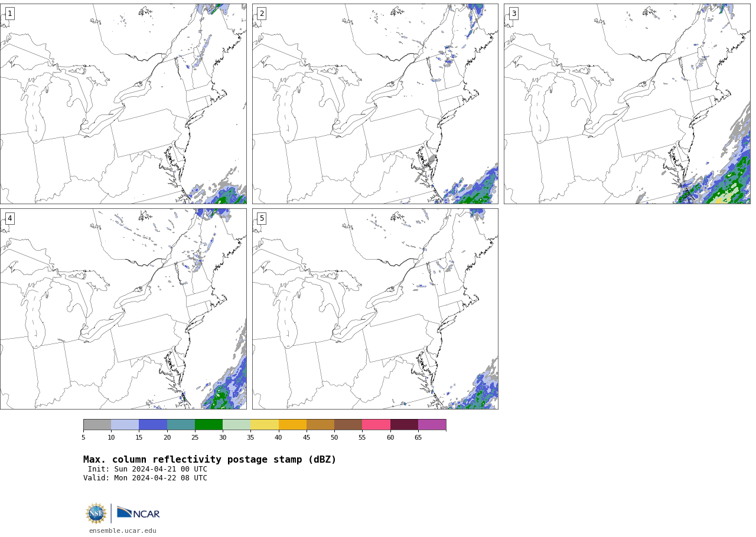
Task: Click the purple 65+ dBZ swatch
Action: (x=432, y=425)
